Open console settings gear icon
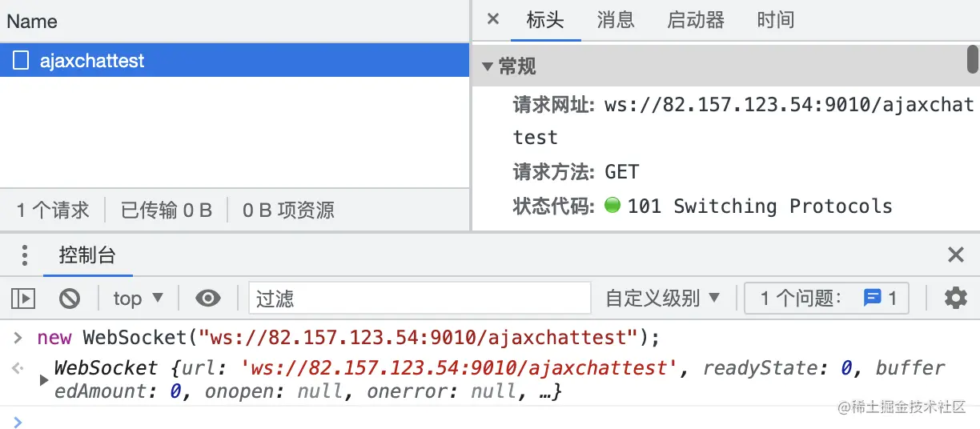Viewport: 980px width, 429px height. pos(955,299)
